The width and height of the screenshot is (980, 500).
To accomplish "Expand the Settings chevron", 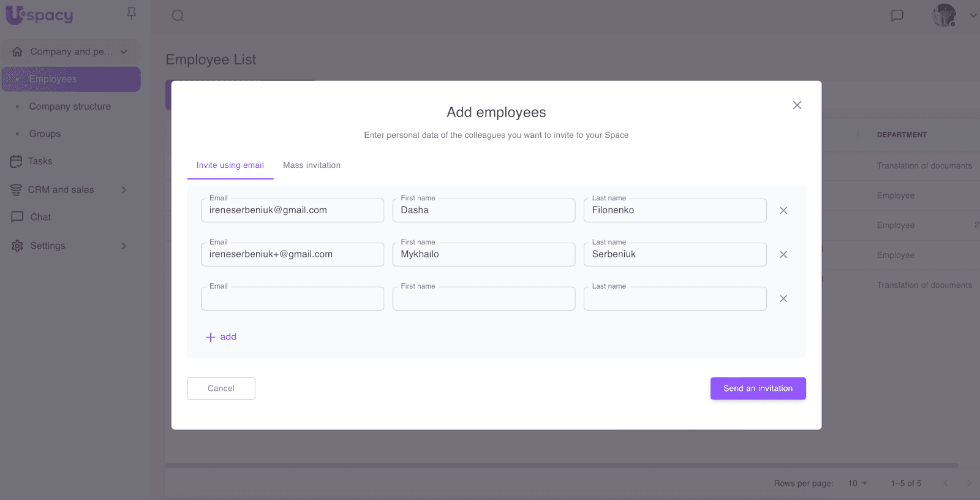I will [x=124, y=246].
